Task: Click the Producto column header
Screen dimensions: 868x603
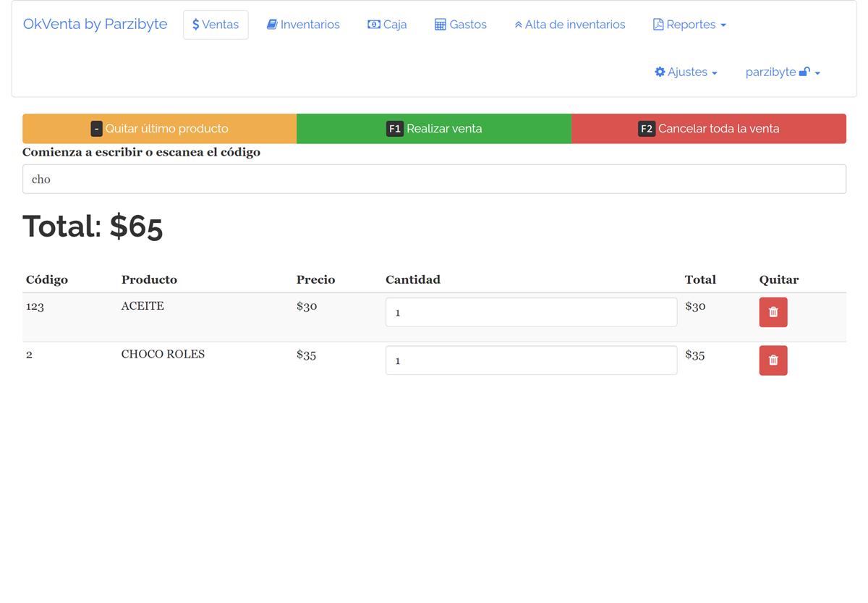Action: click(x=149, y=279)
